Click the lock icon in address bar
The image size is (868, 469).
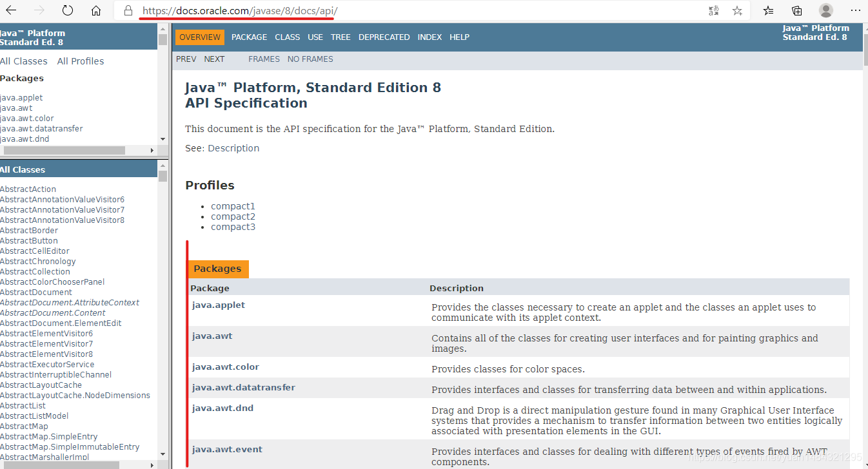128,11
